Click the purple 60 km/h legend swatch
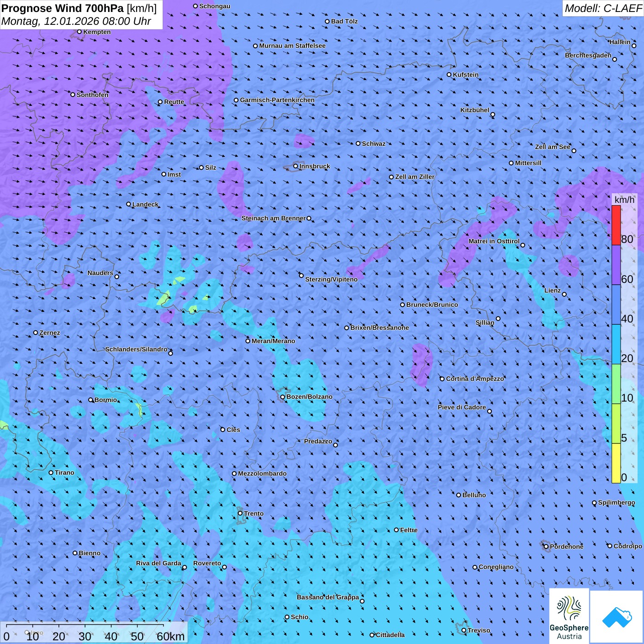The height and width of the screenshot is (644, 644). [616, 265]
